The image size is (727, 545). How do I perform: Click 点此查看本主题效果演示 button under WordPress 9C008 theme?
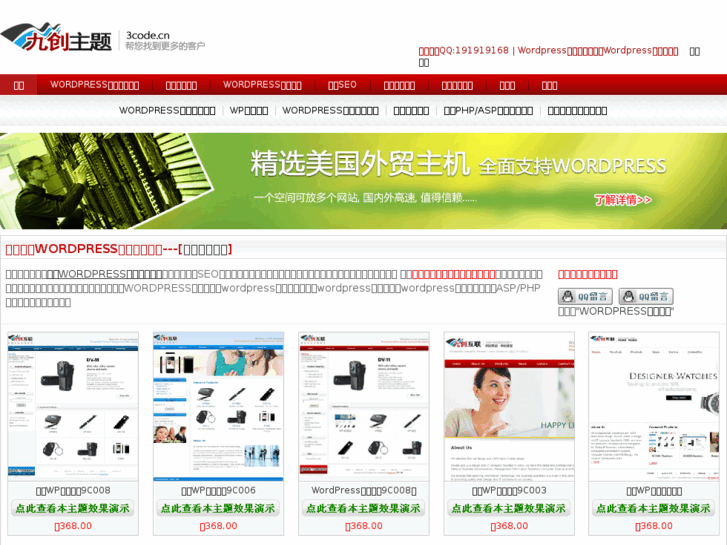(x=364, y=508)
